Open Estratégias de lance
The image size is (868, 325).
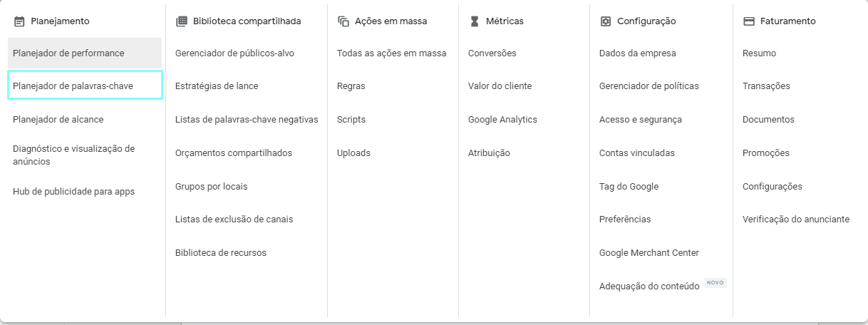pos(217,86)
